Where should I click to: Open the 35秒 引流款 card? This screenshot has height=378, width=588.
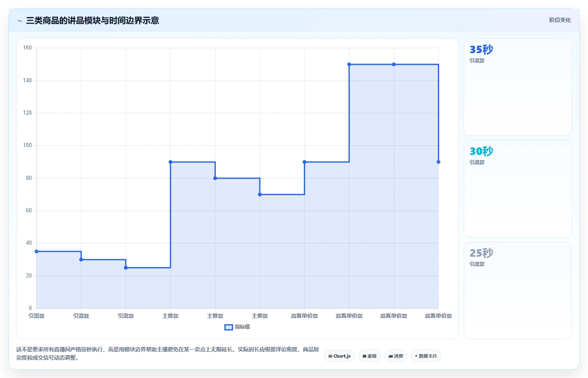(518, 87)
